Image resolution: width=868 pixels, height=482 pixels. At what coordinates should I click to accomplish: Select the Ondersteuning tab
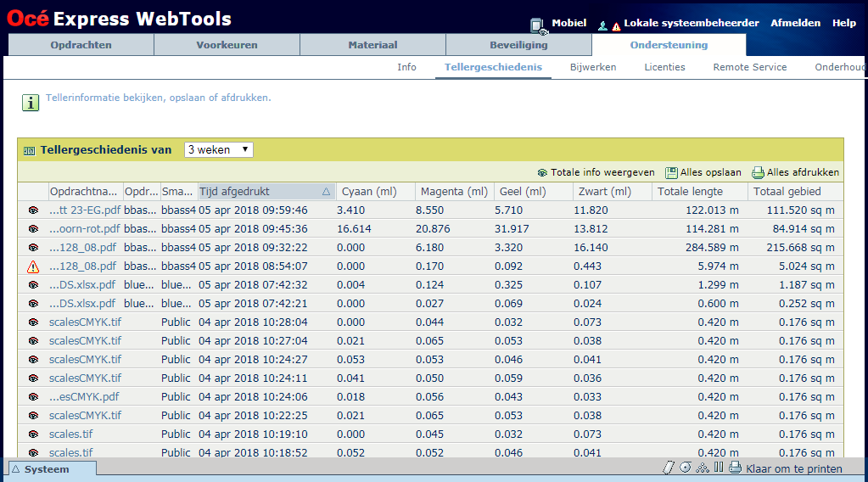669,45
